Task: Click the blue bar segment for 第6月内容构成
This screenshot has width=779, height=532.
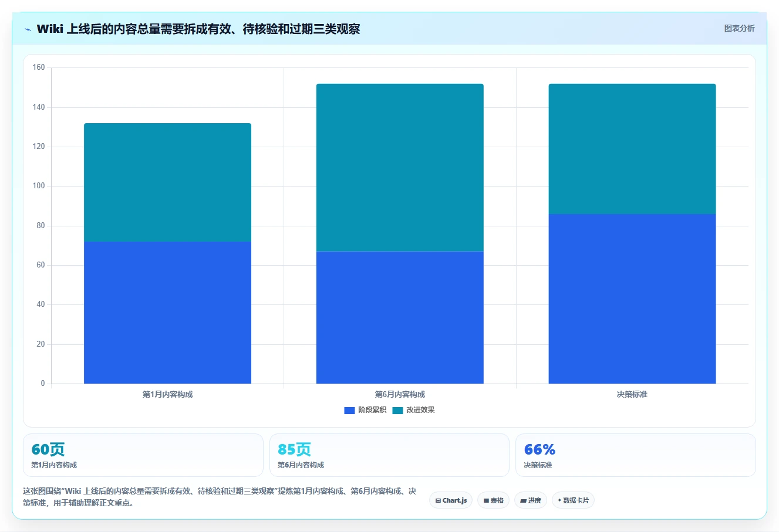Action: click(400, 317)
